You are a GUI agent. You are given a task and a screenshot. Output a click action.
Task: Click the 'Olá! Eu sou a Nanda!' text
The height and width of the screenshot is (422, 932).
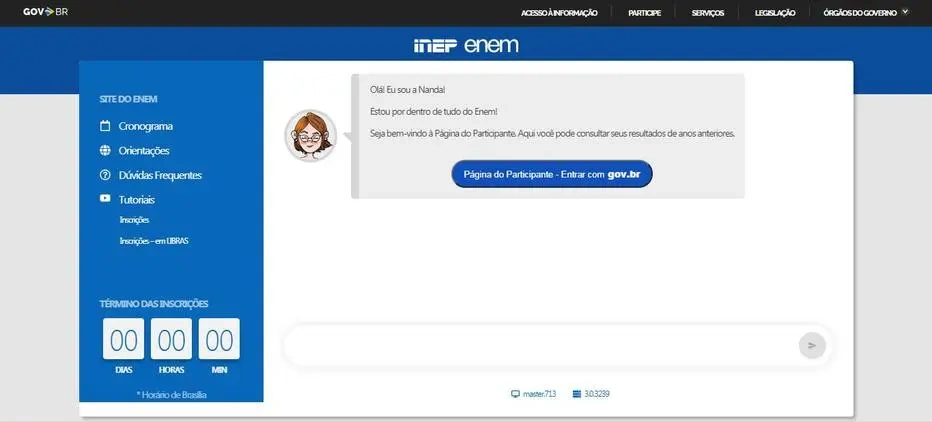click(x=407, y=90)
